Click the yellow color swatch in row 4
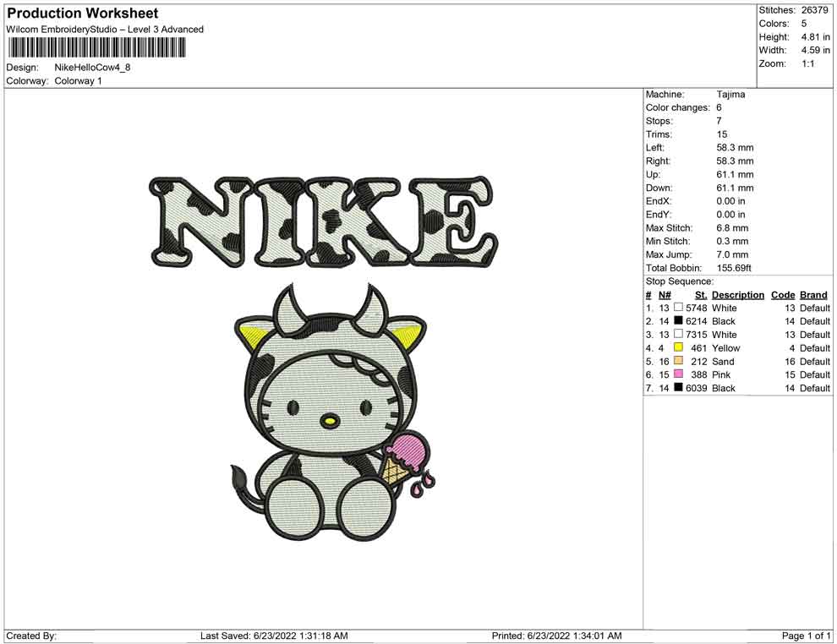 point(678,347)
